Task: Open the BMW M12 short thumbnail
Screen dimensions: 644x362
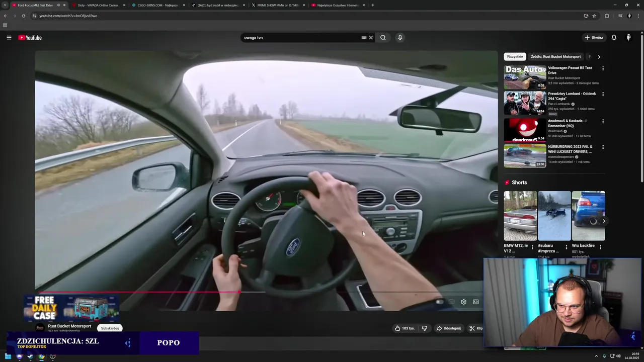Action: (x=520, y=216)
